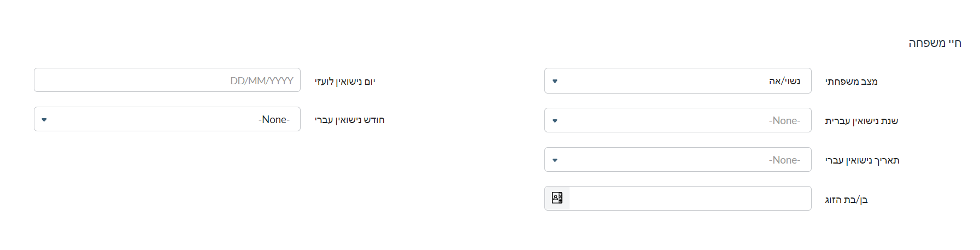Click the arrow of the תאריך נישואין עברי dropdown
The width and height of the screenshot is (980, 250).
coord(555,160)
